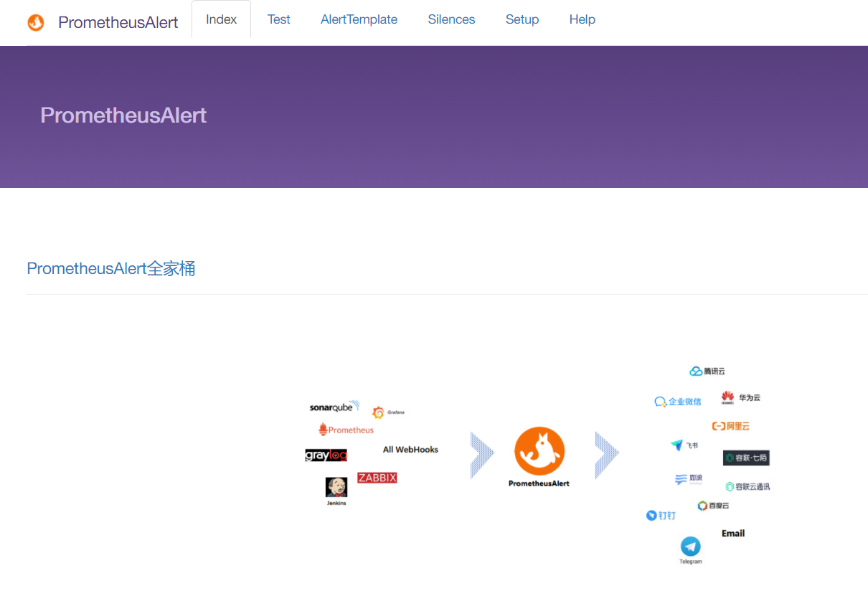
Task: Click the 华为云 Huawei logo
Action: click(740, 398)
